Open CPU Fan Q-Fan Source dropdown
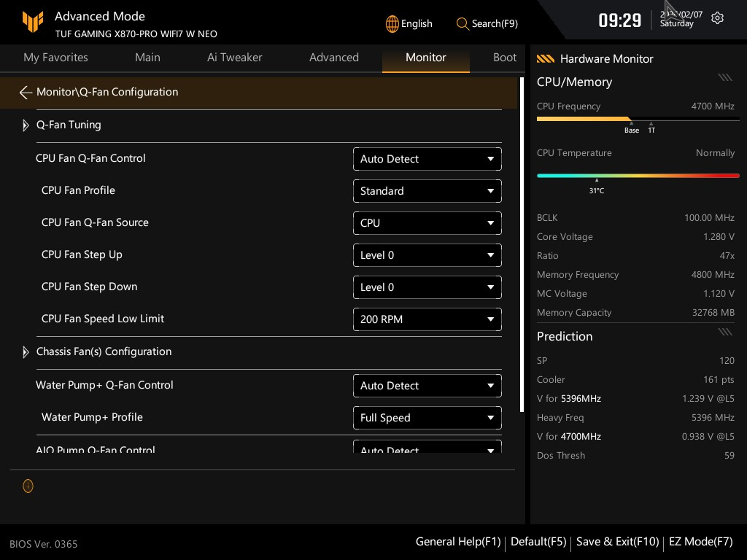 [x=427, y=223]
